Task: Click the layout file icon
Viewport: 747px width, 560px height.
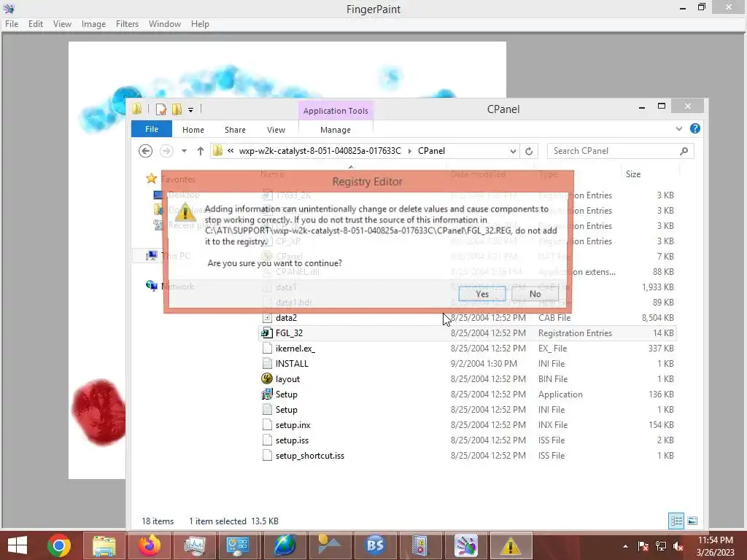Action: click(x=267, y=378)
